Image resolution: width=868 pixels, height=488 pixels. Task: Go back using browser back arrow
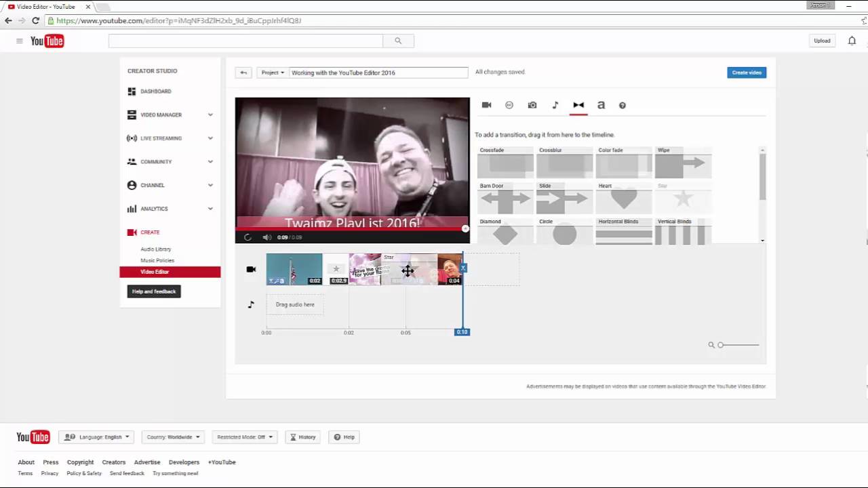coord(8,20)
